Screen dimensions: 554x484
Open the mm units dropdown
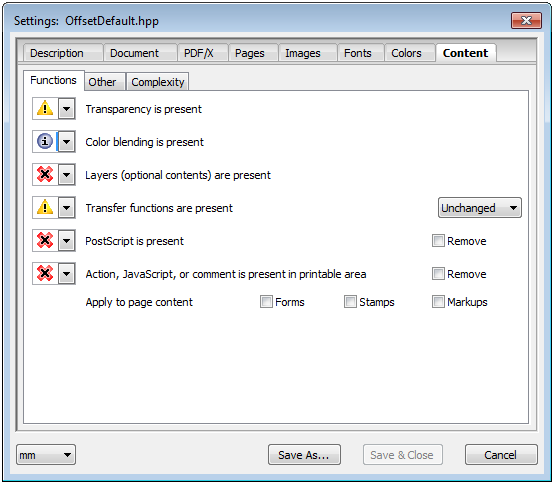click(x=46, y=455)
